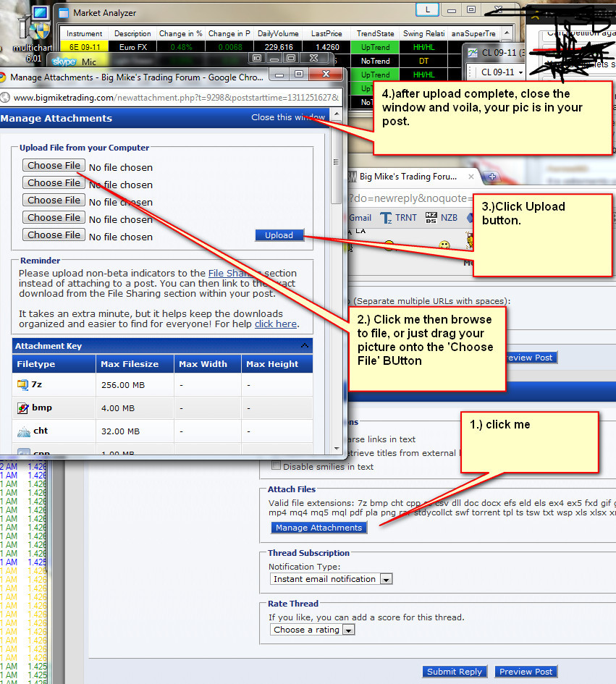Click the CL 09-11 chart window icon

[473, 53]
